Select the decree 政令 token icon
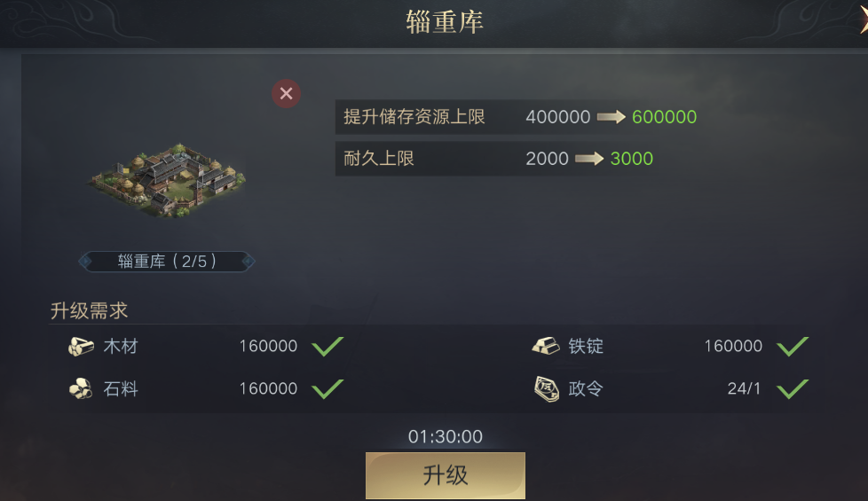 coord(547,388)
